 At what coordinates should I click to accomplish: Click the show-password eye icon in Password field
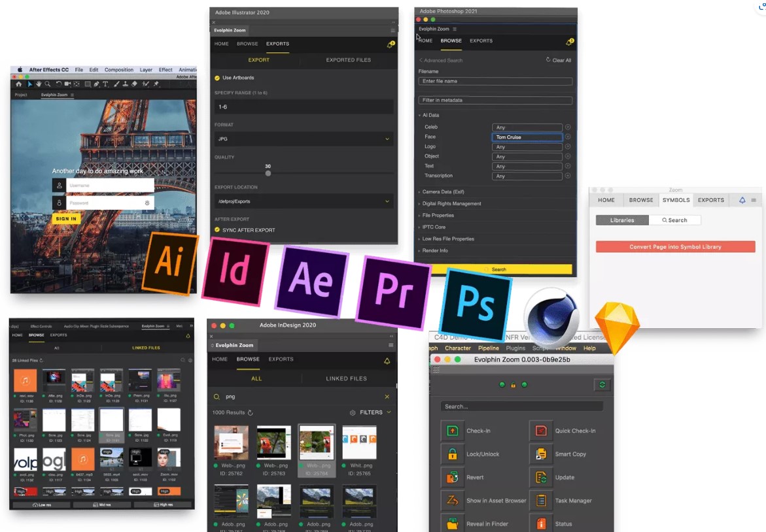(x=147, y=203)
